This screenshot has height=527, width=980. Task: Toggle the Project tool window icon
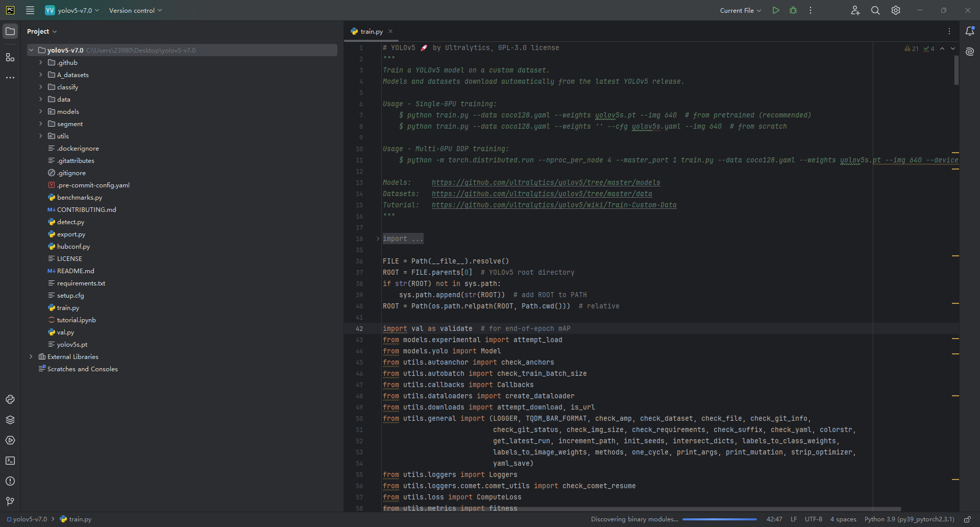pyautogui.click(x=10, y=31)
